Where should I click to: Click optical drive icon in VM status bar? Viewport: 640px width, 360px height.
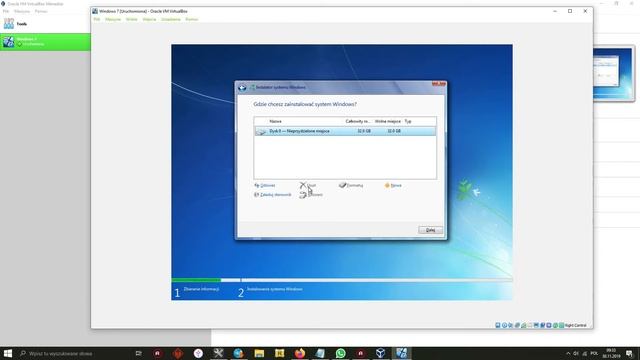coord(504,325)
